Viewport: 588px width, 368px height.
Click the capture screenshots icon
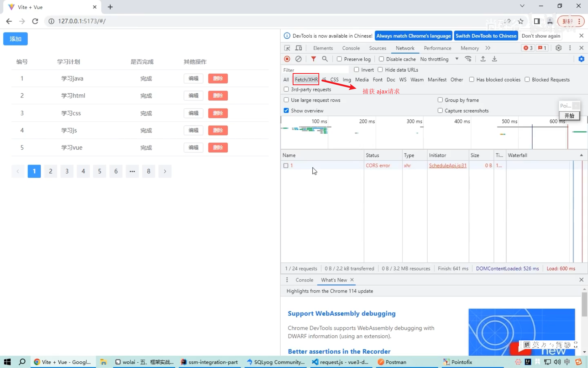(440, 111)
